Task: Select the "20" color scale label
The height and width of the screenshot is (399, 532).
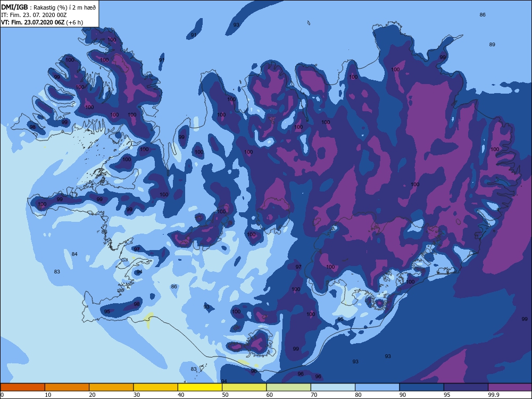Action: point(92,395)
